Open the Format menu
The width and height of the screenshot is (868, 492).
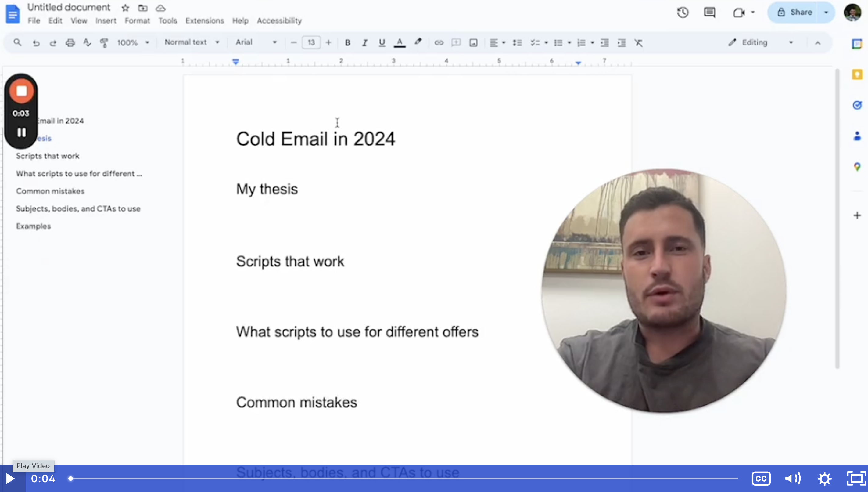137,21
